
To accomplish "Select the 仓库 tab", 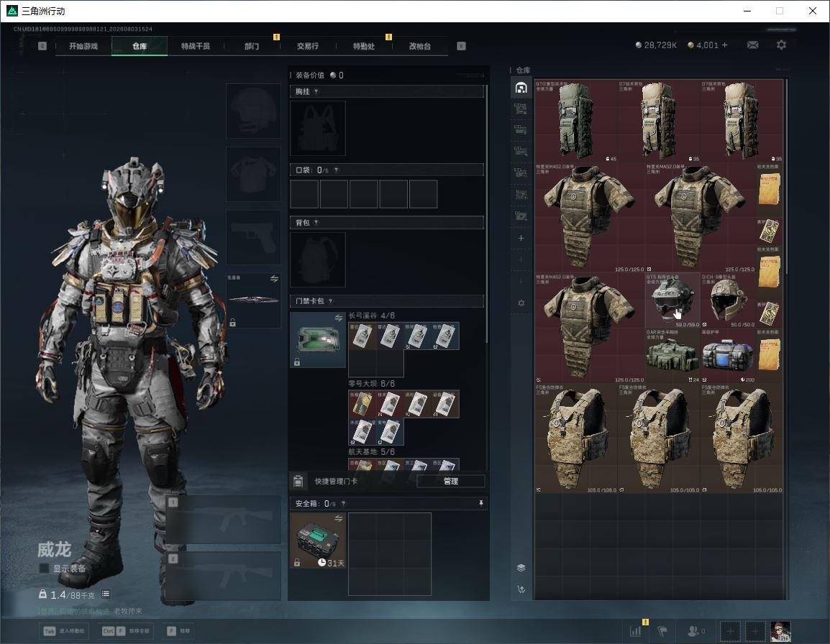I will [140, 46].
